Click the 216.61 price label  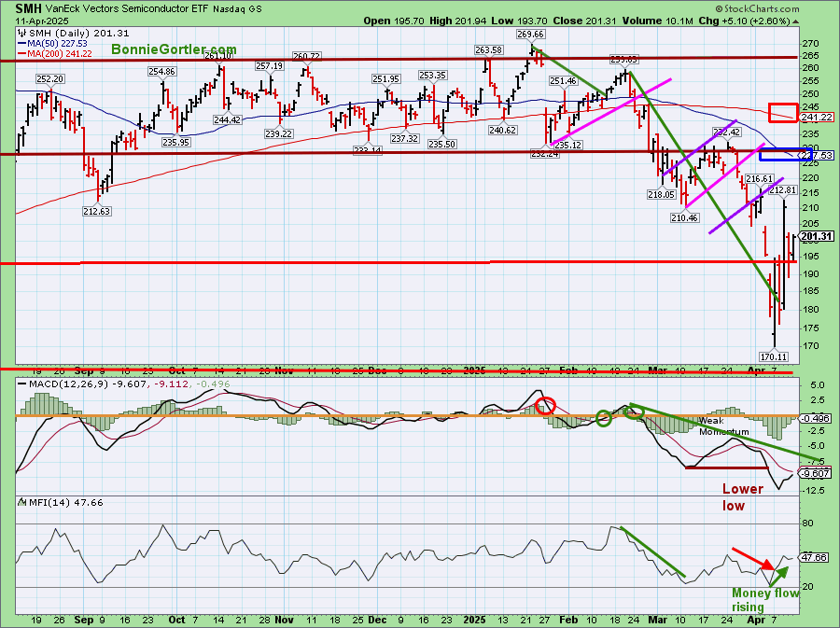click(759, 179)
